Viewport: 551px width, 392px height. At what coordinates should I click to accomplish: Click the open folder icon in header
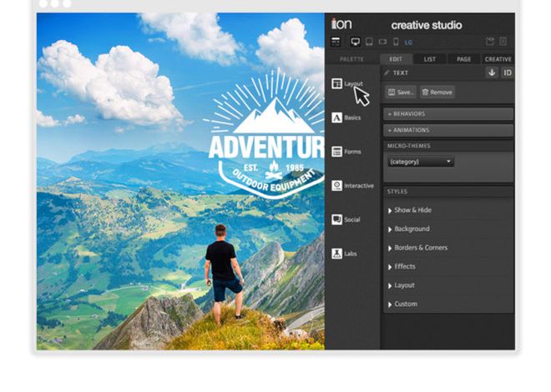coord(490,42)
